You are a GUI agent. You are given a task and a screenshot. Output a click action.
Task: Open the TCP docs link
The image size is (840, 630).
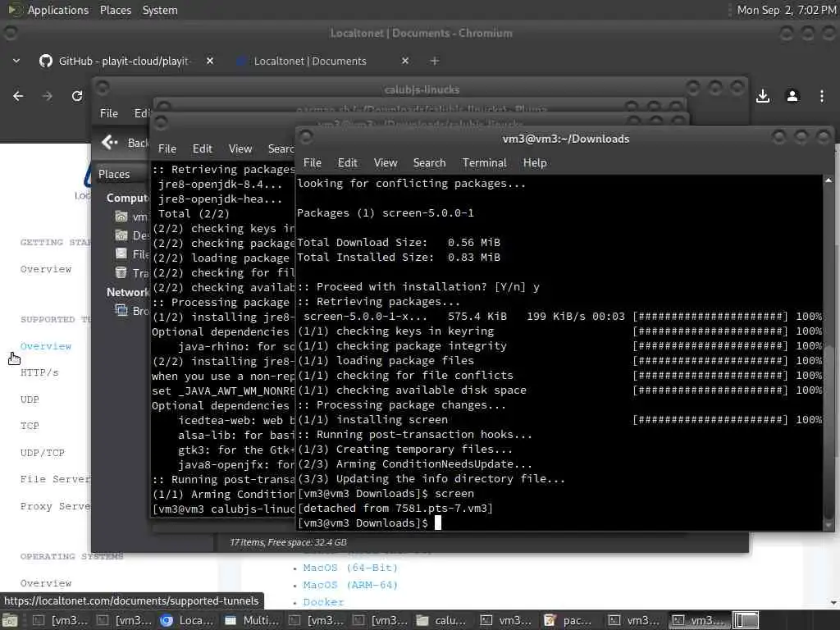[30, 426]
